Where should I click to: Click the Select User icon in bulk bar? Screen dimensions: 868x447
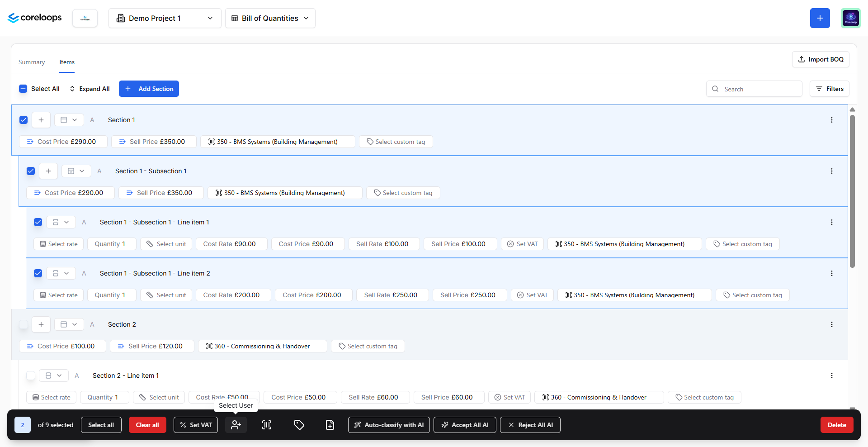click(236, 425)
